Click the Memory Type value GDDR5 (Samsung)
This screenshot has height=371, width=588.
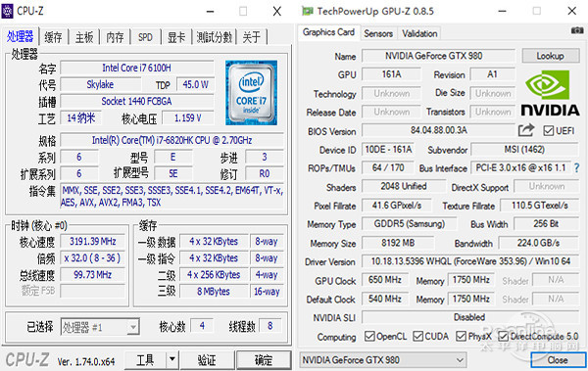(409, 224)
